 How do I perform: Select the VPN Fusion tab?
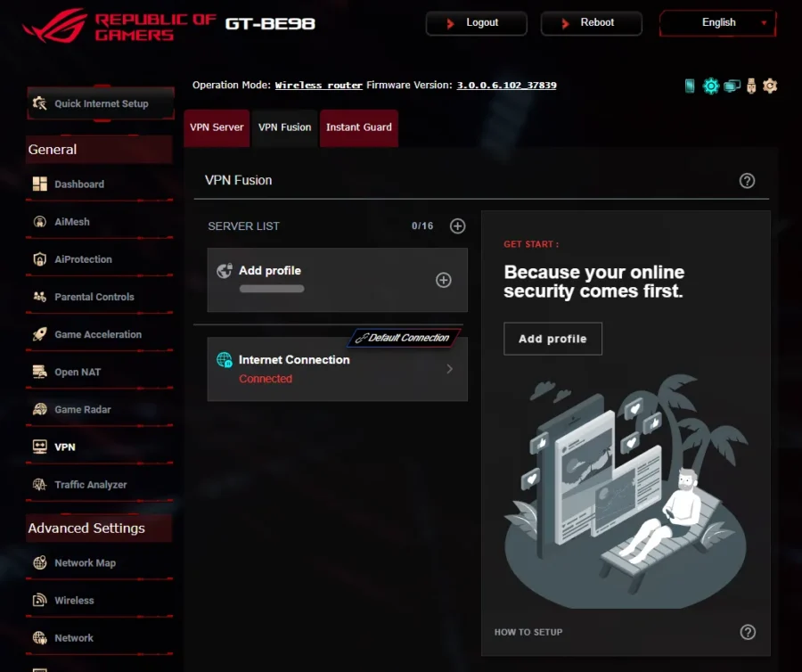pos(284,127)
